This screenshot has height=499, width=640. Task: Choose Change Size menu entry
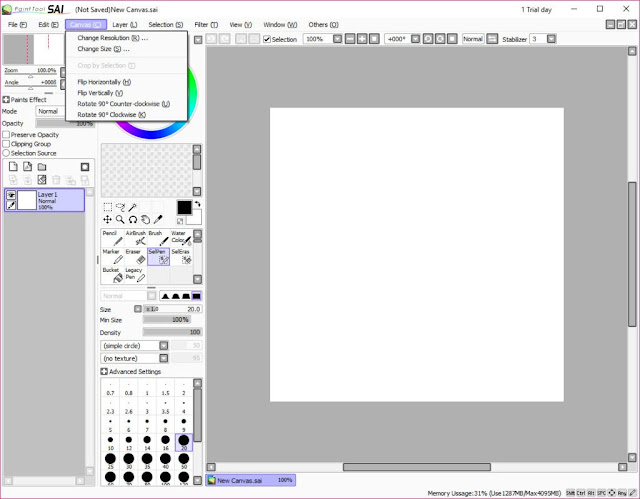point(126,49)
